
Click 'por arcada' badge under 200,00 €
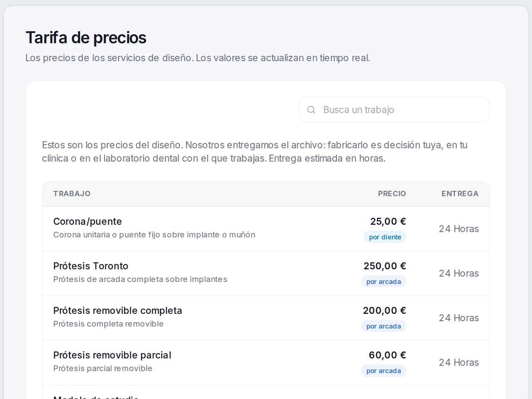[384, 326]
